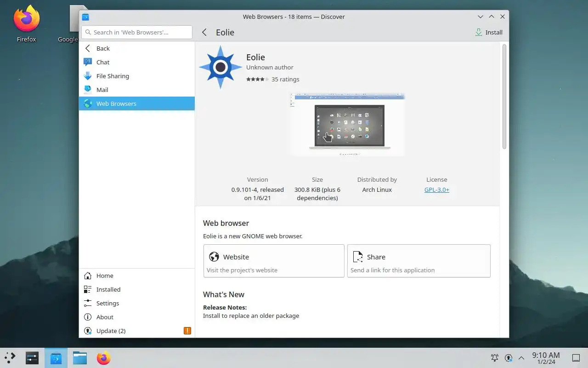The width and height of the screenshot is (588, 368).
Task: Open Discover Settings
Action: (x=137, y=303)
